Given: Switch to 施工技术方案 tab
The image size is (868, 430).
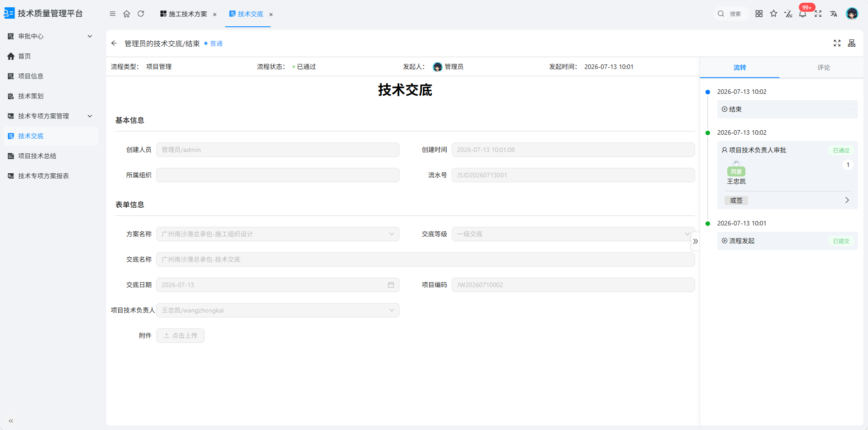Looking at the screenshot, I should click(x=184, y=14).
